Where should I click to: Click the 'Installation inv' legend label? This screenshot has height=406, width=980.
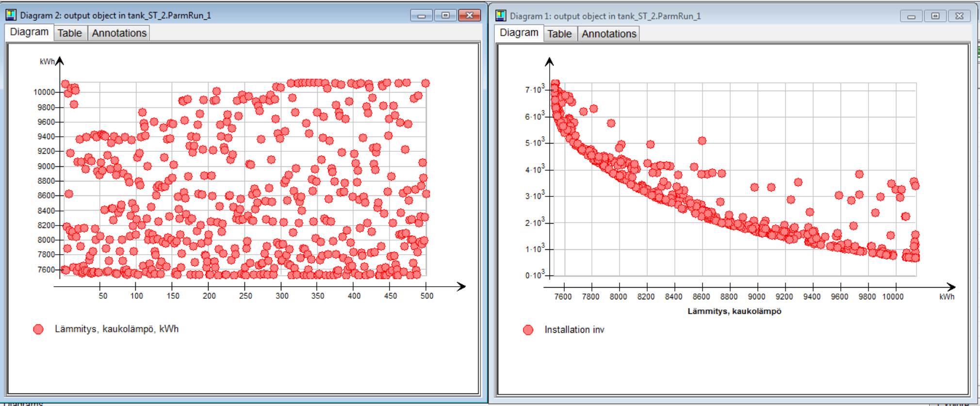tap(574, 330)
